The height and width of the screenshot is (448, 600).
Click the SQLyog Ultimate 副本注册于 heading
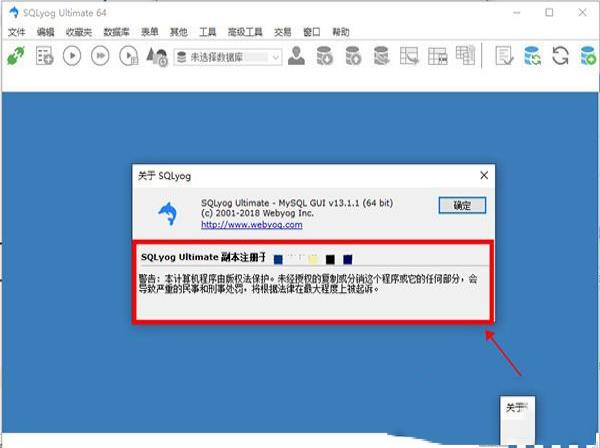pos(203,257)
